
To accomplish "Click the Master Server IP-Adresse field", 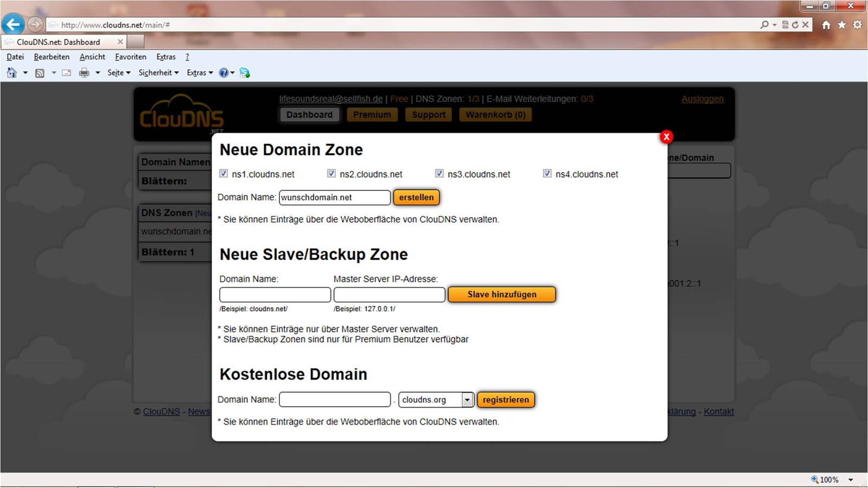I will pos(390,294).
